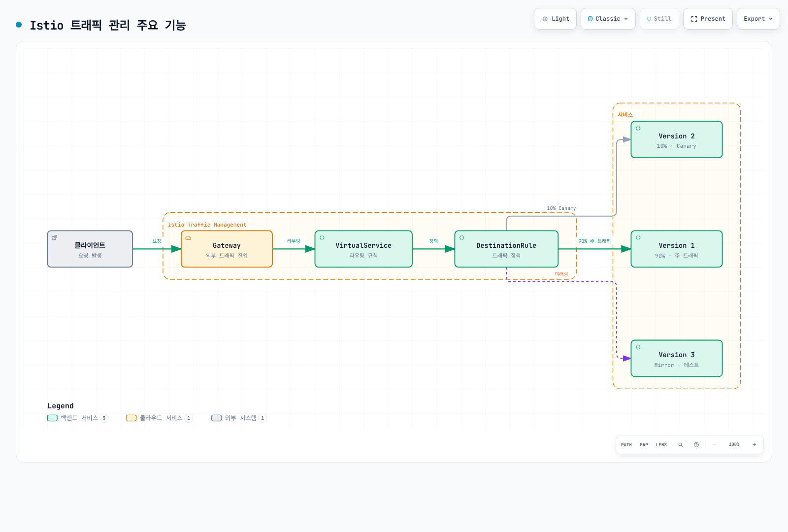Toggle the Light theme button
Image resolution: width=788 pixels, height=532 pixels.
pyautogui.click(x=555, y=19)
